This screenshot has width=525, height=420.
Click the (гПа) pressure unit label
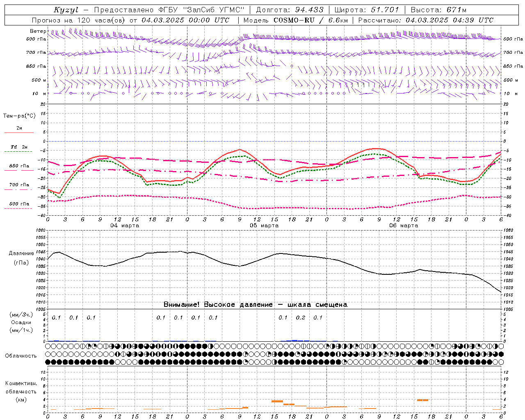coord(21,263)
